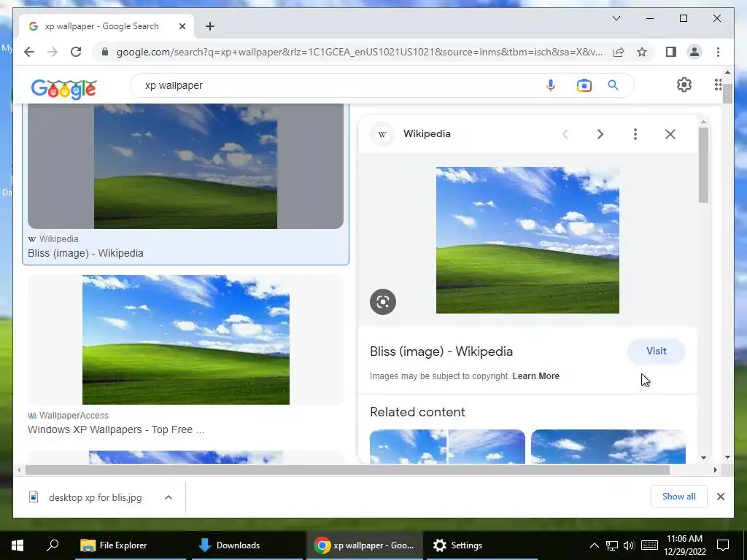
Task: Visit the Bliss Wikipedia page
Action: 656,351
